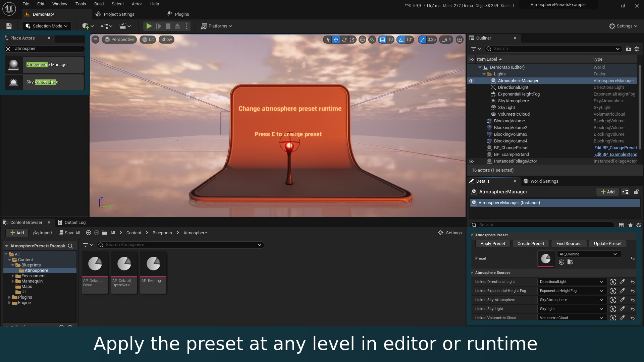
Task: Open the Build menu
Action: tap(99, 4)
